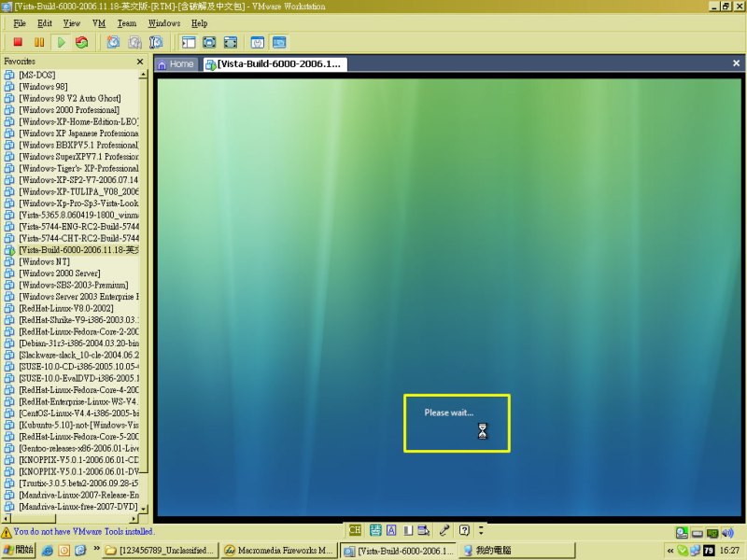
Task: Click the VMware Tools not installed warning
Action: coord(78,531)
